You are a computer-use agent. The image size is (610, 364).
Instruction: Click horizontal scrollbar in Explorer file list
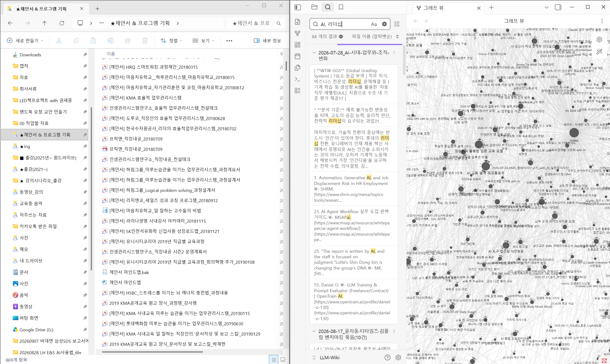(x=152, y=352)
